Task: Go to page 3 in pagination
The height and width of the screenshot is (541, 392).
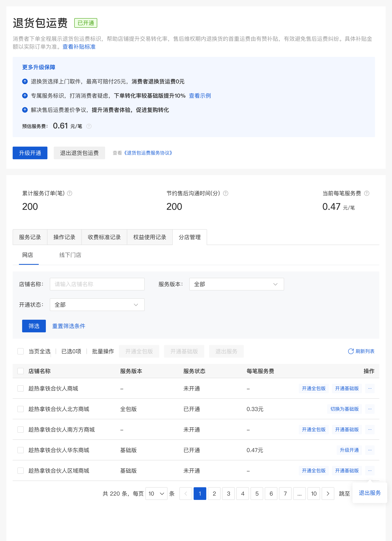Action: [x=228, y=494]
